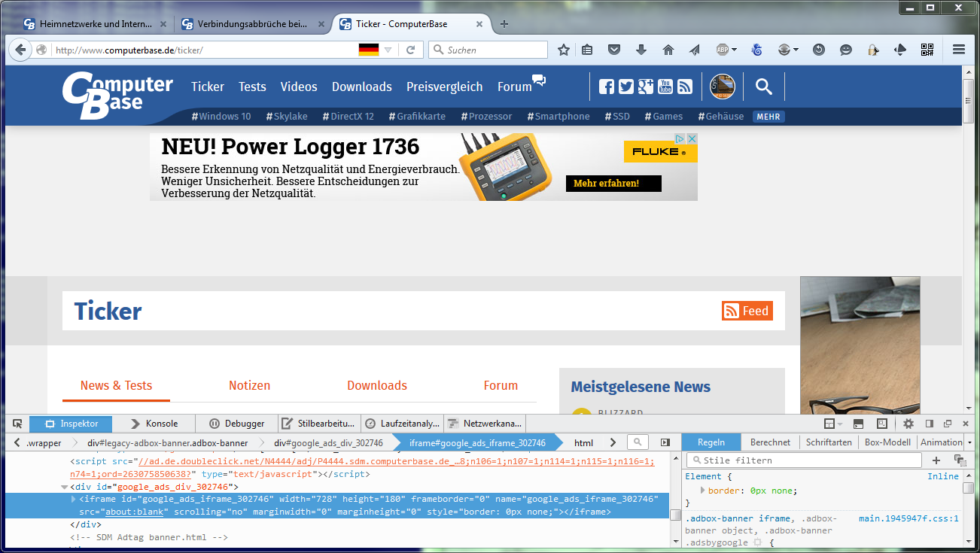
Task: Dock devtools to the side
Action: pos(930,424)
